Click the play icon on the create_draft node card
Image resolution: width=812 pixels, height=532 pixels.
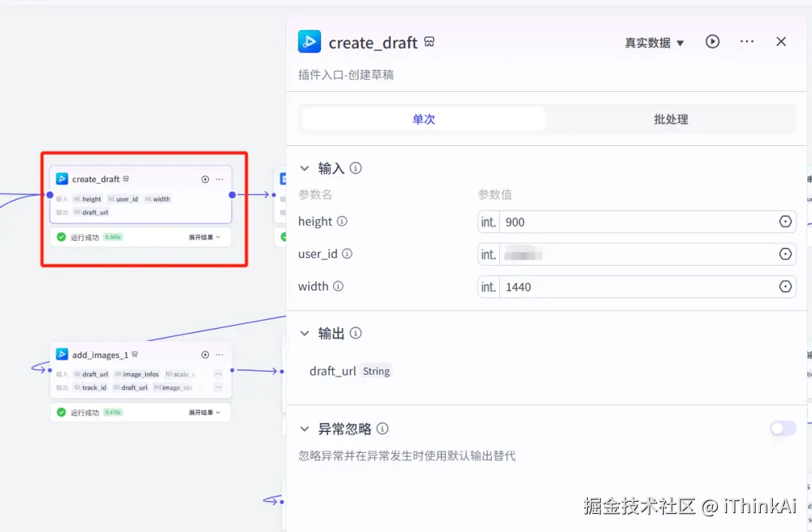pos(204,179)
